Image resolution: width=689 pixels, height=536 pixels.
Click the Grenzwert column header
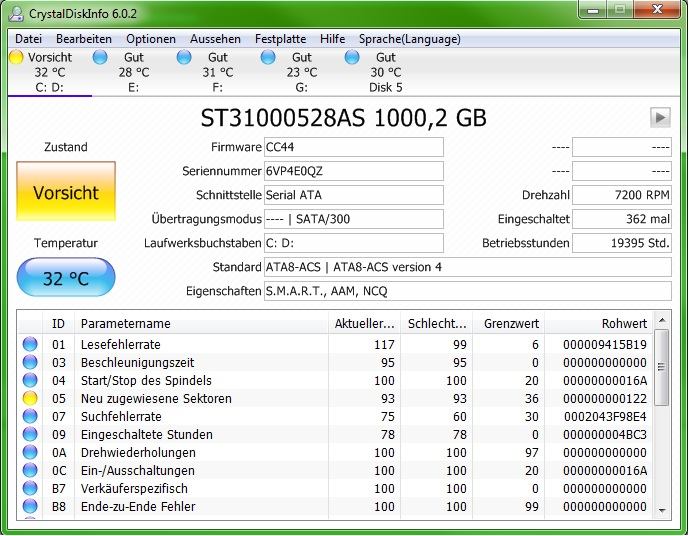click(x=509, y=324)
